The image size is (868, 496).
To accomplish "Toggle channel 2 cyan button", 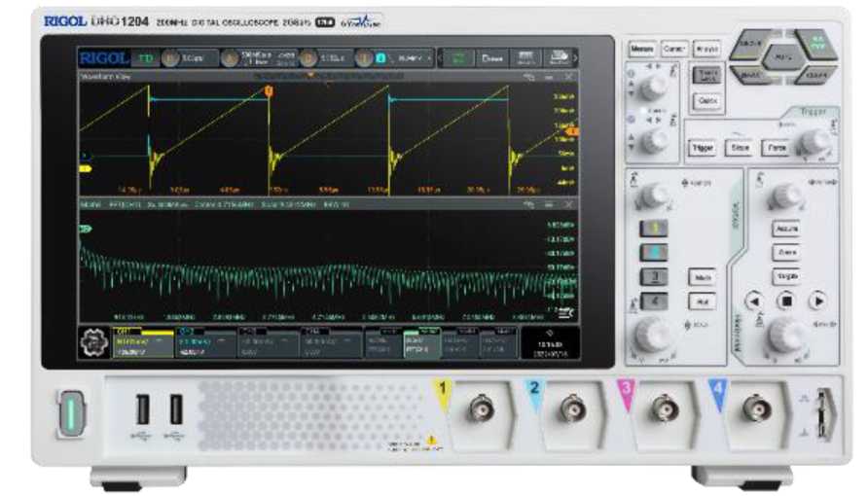I will pyautogui.click(x=655, y=252).
